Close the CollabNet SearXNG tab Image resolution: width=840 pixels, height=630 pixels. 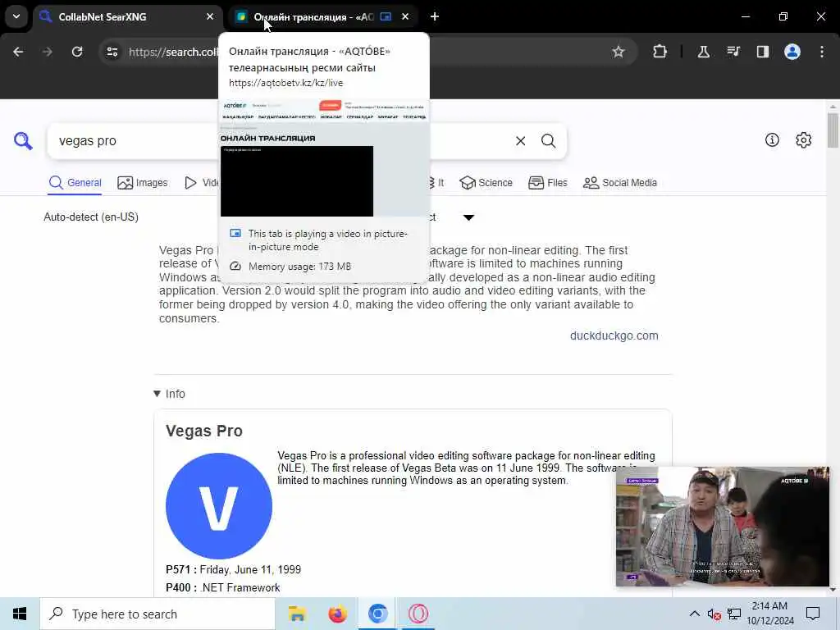tap(210, 16)
